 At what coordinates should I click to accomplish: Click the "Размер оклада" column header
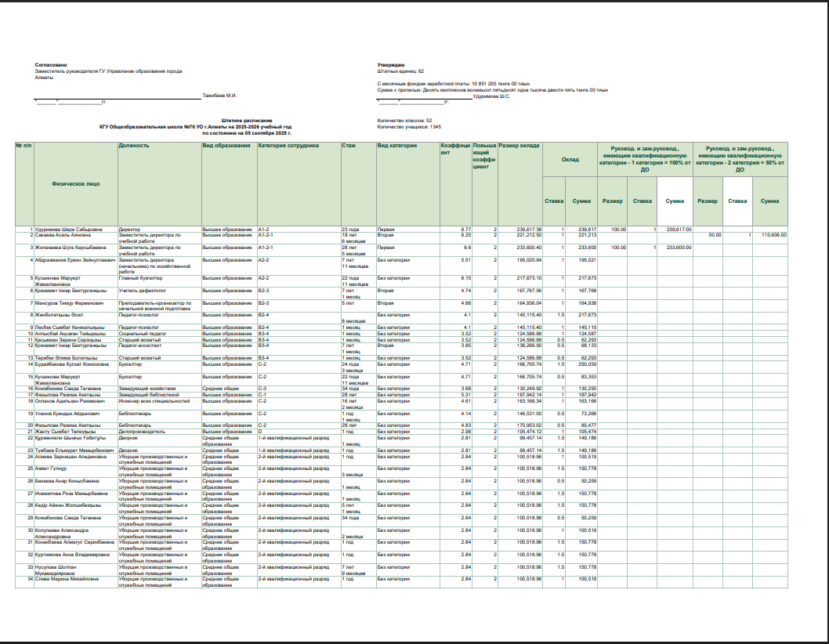[519, 146]
